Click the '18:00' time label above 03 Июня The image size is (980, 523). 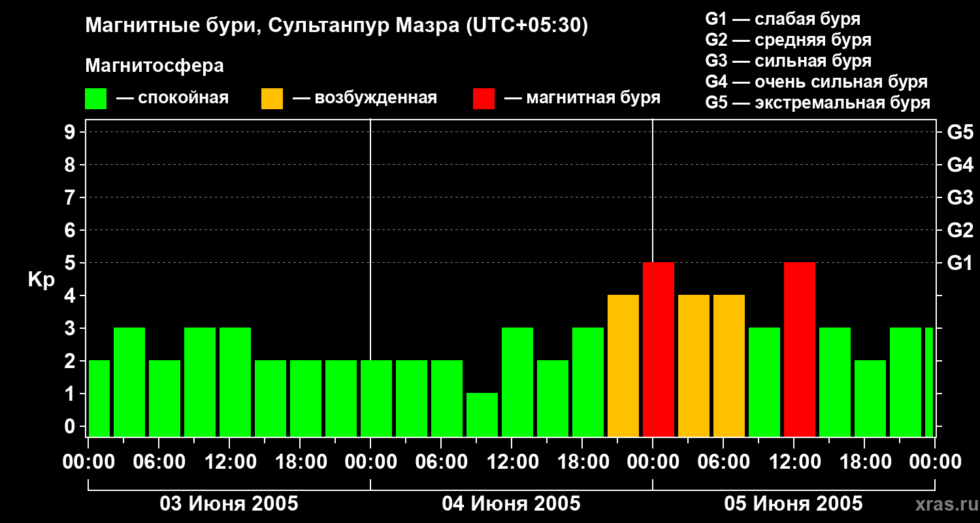(x=300, y=462)
